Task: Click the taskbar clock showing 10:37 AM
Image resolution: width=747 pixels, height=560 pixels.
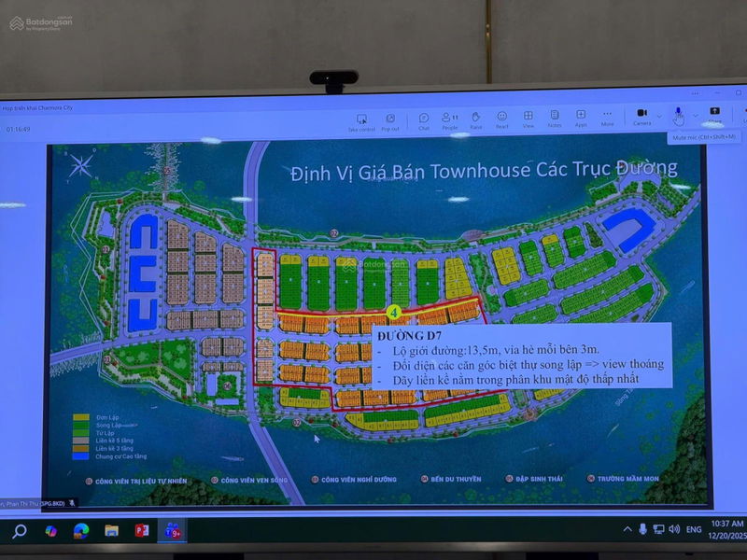Action: pyautogui.click(x=727, y=529)
